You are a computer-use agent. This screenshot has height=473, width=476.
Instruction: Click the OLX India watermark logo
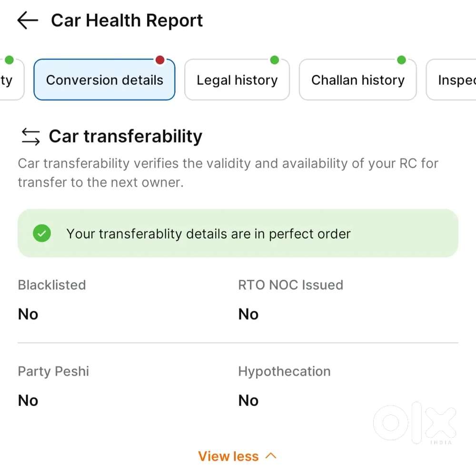(414, 424)
